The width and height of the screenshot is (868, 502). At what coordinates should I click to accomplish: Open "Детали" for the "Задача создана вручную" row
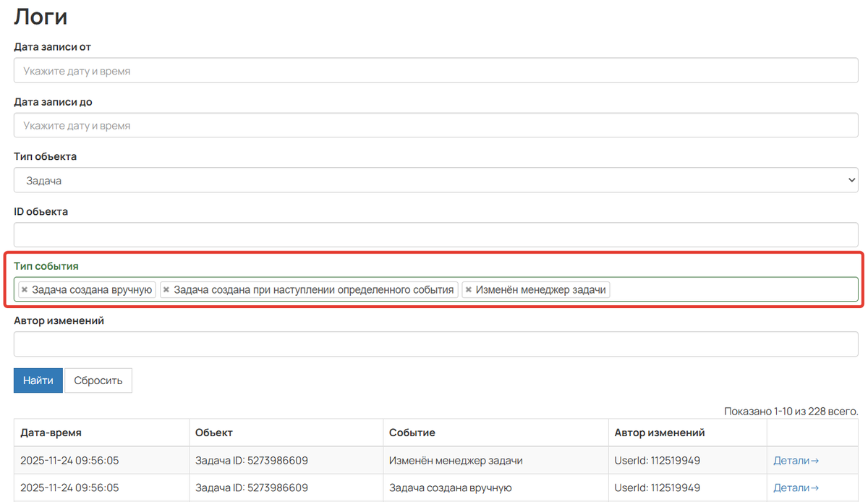[x=796, y=488]
